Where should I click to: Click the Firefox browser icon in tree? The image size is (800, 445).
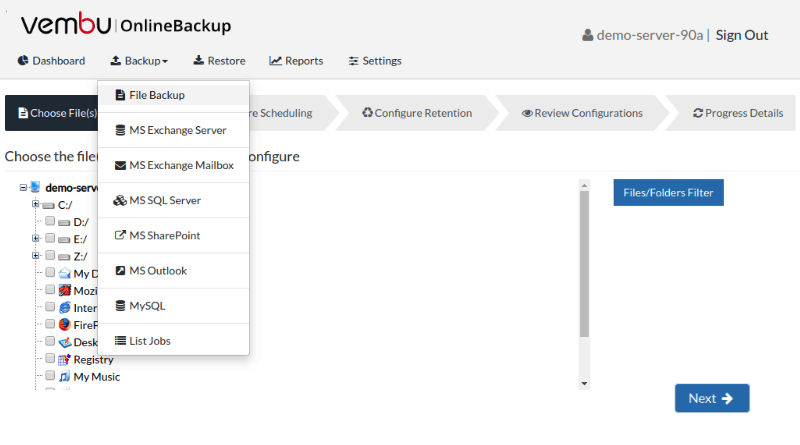click(64, 325)
